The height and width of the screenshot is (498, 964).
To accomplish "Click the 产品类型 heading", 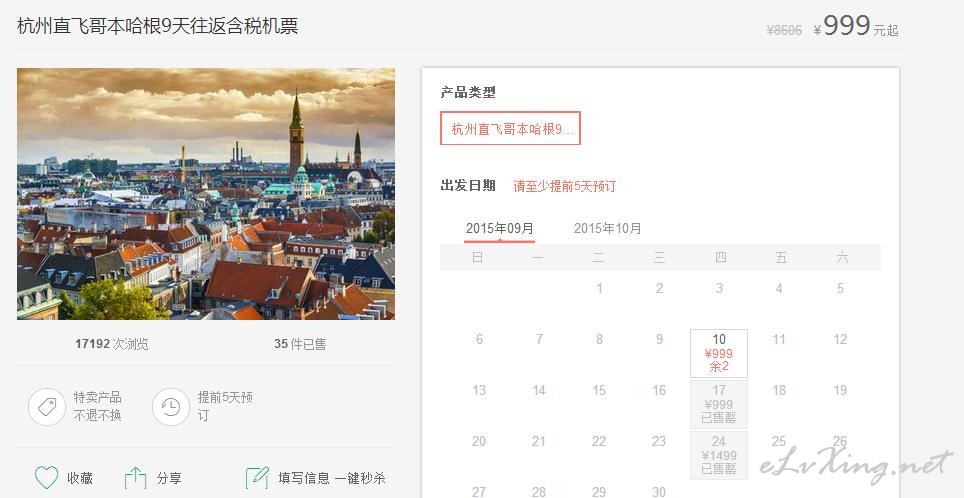I will (468, 93).
